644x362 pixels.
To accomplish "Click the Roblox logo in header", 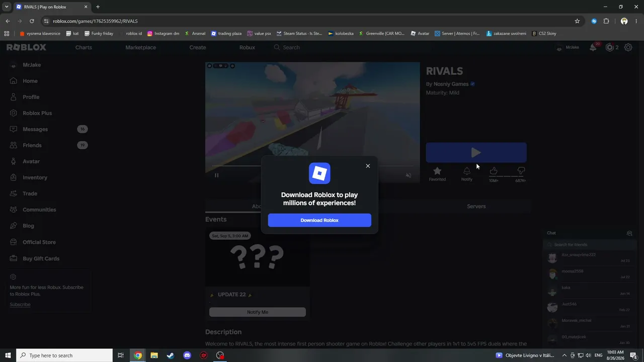I will [26, 47].
